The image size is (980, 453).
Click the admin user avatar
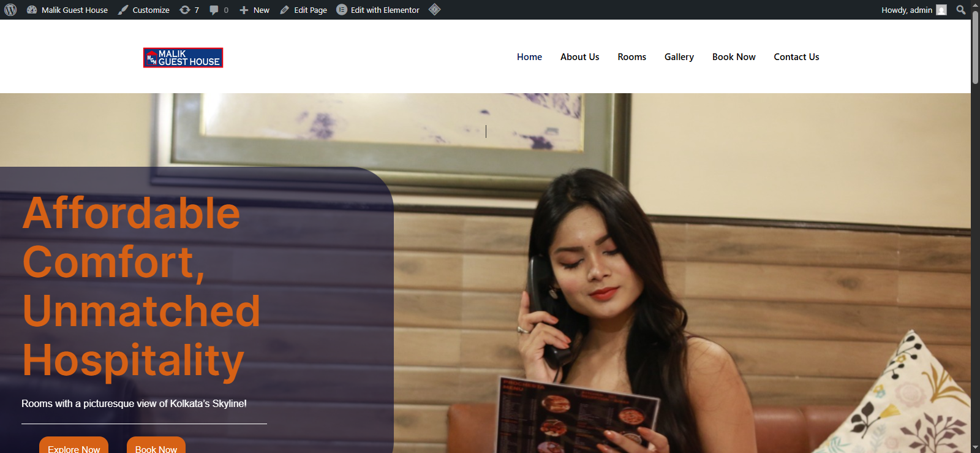pos(941,10)
